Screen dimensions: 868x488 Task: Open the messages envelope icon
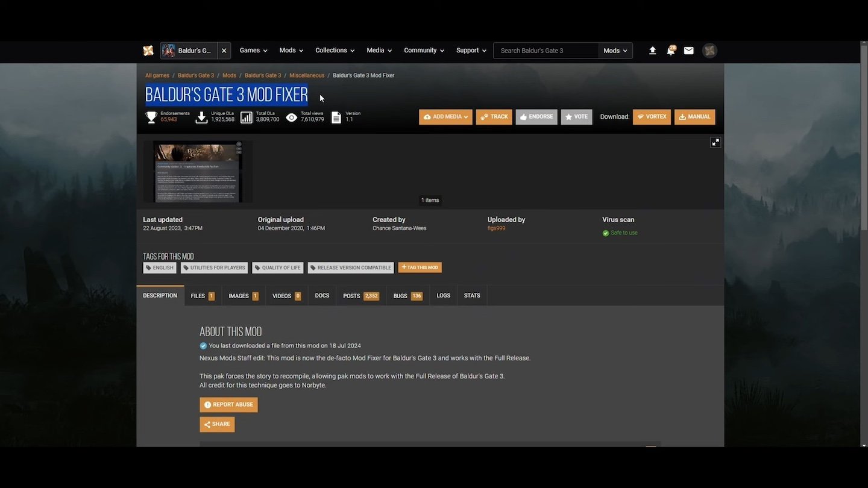click(x=688, y=51)
